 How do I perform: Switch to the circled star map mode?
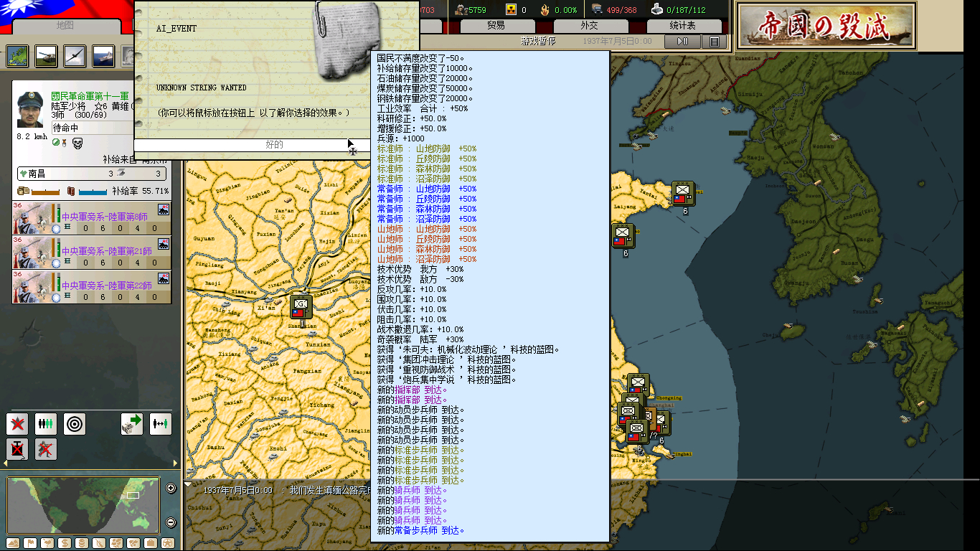[168, 543]
